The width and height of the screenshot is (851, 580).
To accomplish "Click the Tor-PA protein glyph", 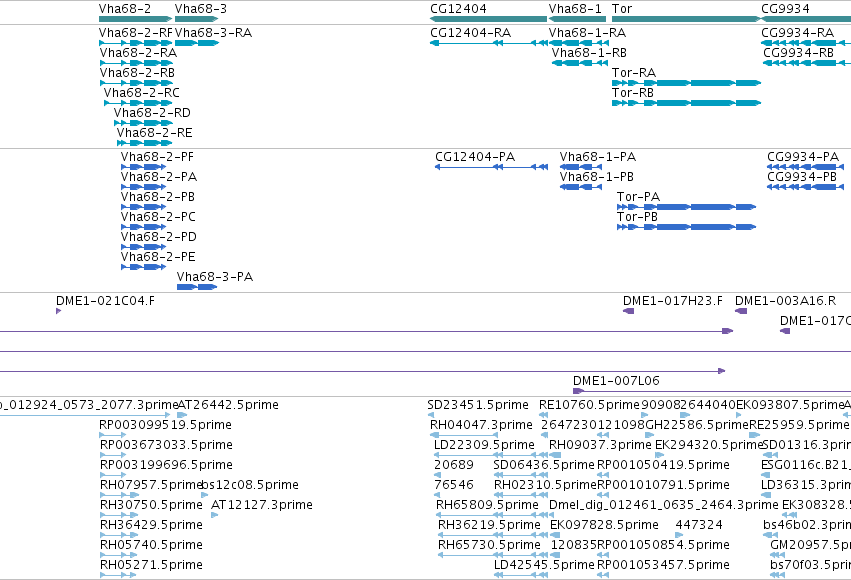I will (x=686, y=207).
